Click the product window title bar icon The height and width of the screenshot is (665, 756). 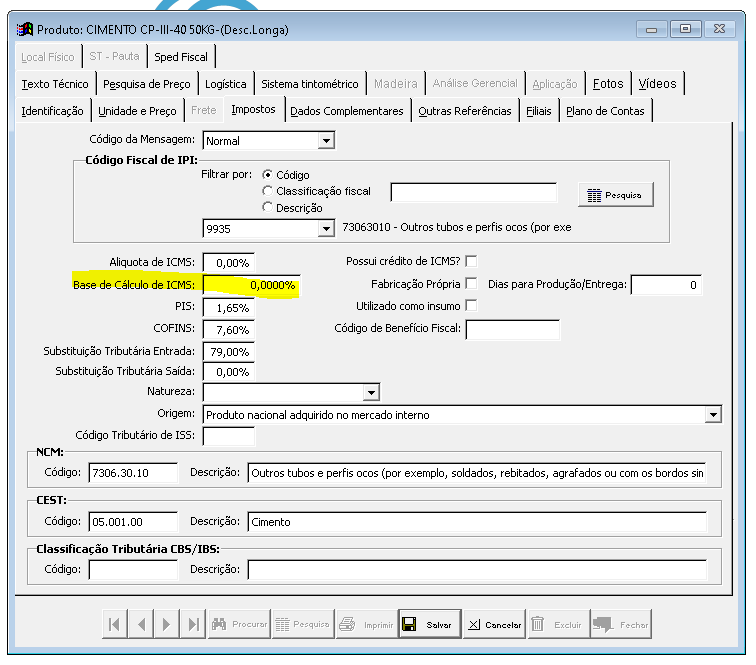[25, 28]
